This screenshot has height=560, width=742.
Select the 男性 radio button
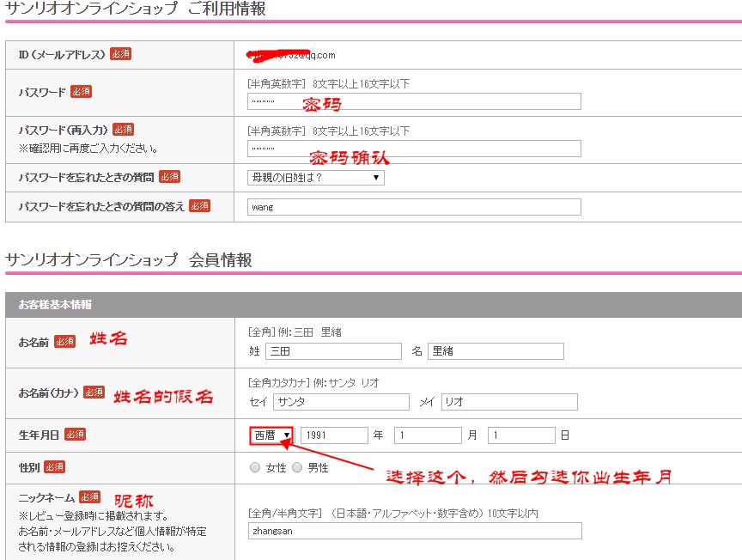point(297,468)
